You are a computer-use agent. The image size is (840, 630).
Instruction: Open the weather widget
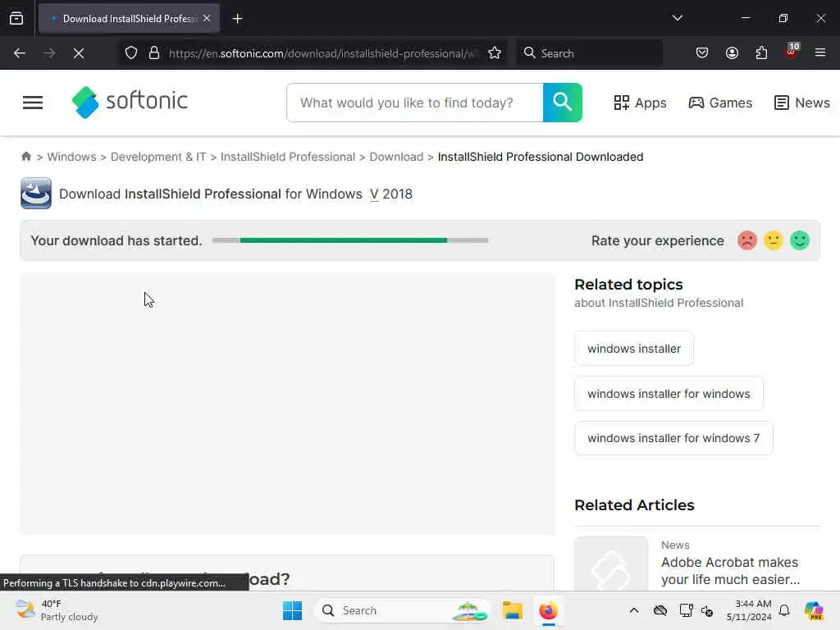[57, 610]
